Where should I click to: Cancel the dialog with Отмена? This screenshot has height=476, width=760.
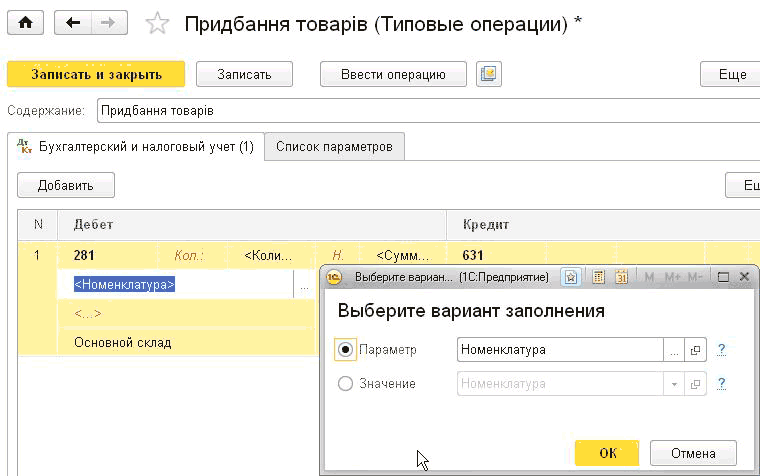click(x=693, y=453)
